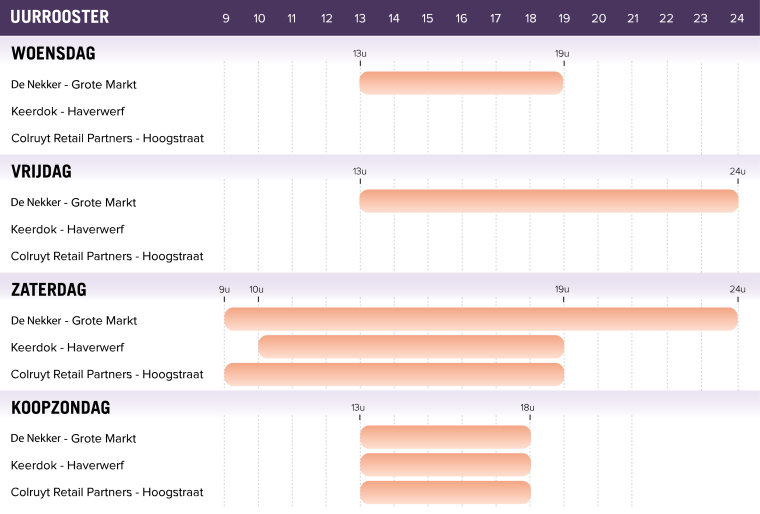Click Koopzondag's Colruyt Retail Partners bar
The width and height of the screenshot is (760, 514).
pos(445,492)
